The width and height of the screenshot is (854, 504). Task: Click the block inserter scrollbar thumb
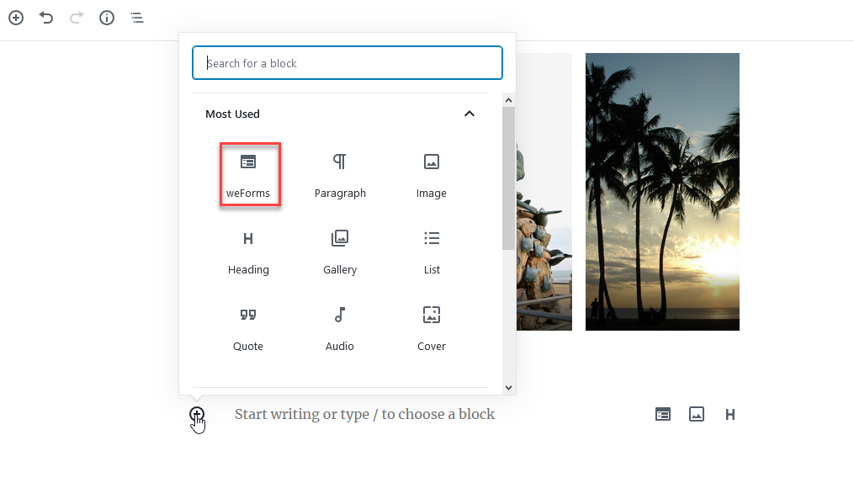509,178
